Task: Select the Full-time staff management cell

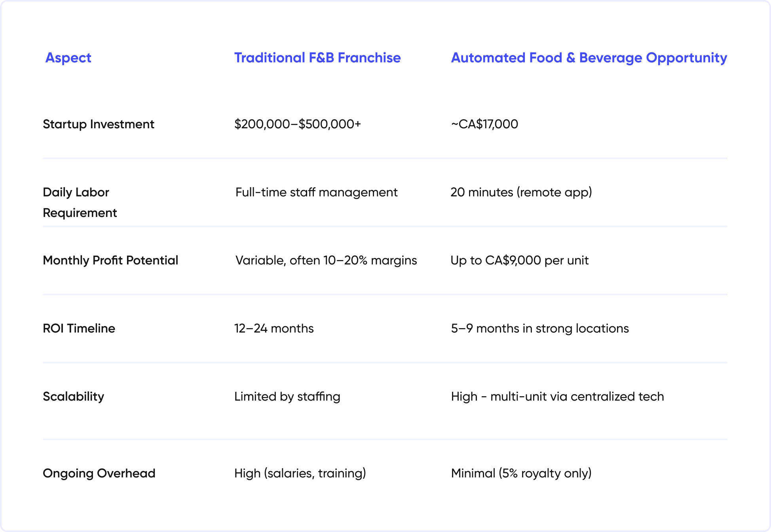Action: pyautogui.click(x=316, y=192)
